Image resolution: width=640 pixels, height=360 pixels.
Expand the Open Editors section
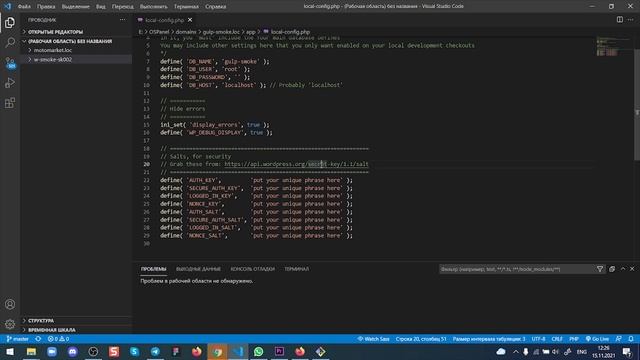click(76, 31)
